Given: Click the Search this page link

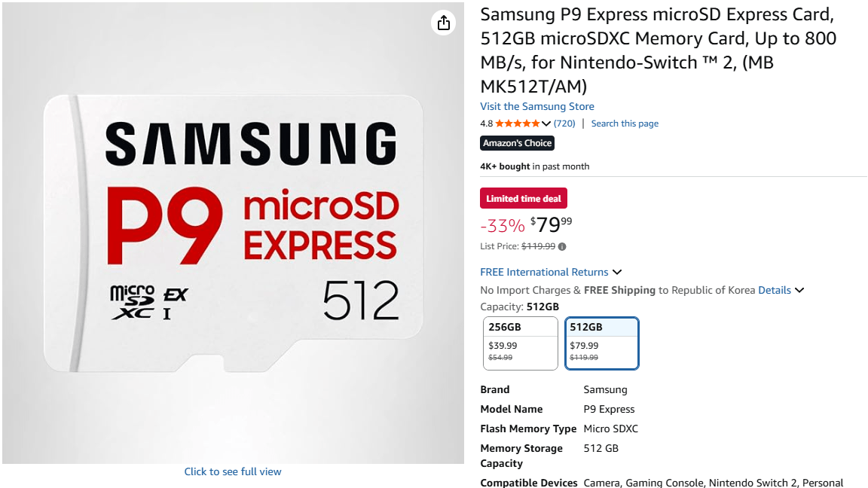Looking at the screenshot, I should (624, 123).
